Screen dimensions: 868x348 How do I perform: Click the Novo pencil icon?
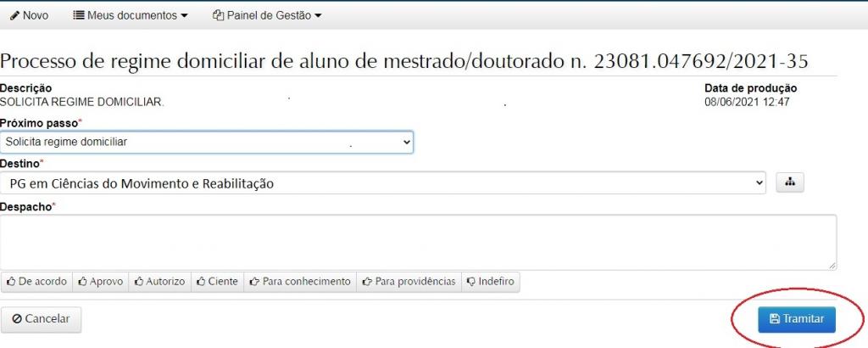14,15
